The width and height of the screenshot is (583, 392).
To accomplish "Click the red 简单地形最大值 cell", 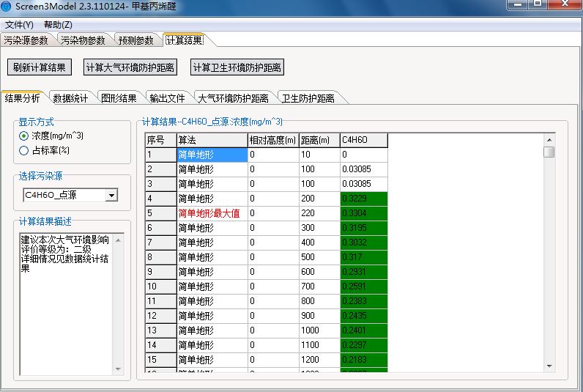I will [212, 213].
